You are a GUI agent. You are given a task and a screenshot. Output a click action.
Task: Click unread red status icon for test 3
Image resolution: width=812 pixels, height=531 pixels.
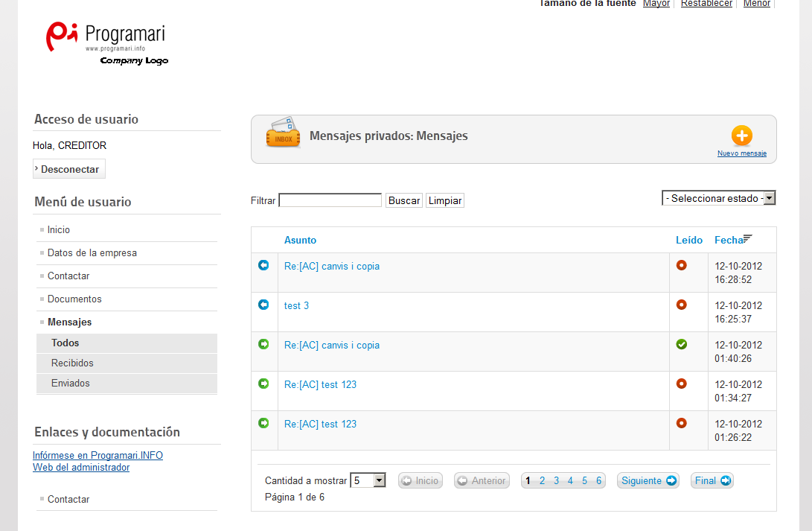(681, 305)
